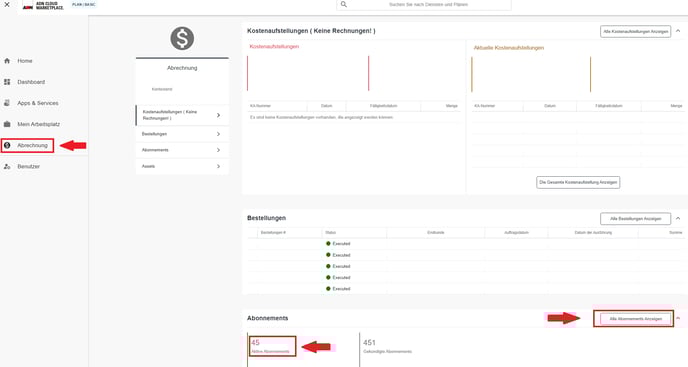Click the large dollar billing icon
The height and width of the screenshot is (367, 688).
pos(182,38)
